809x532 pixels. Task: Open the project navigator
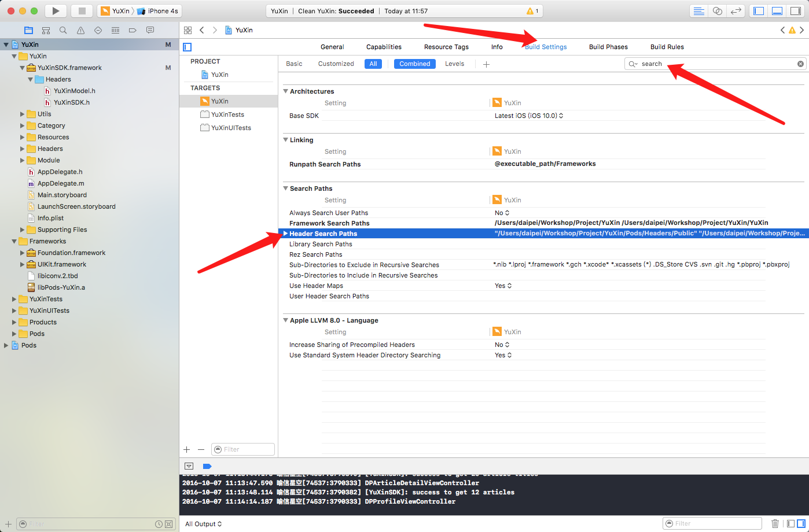pos(28,30)
